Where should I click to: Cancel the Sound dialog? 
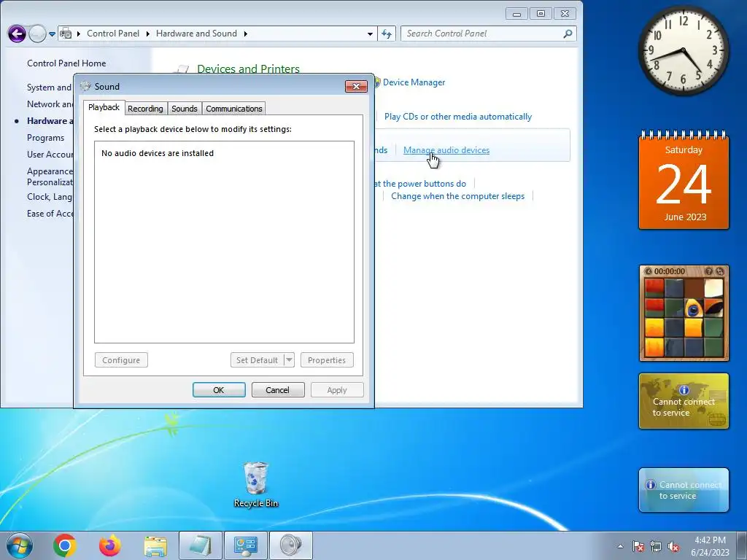tap(278, 390)
